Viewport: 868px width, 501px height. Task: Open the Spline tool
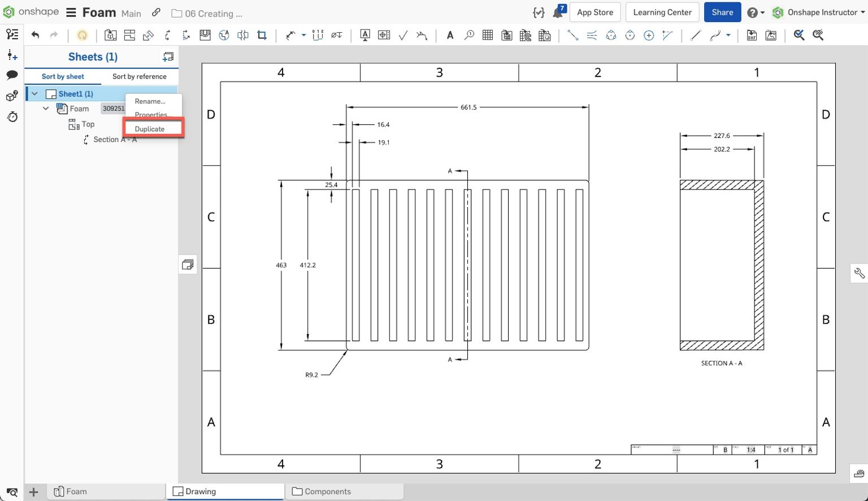(716, 35)
